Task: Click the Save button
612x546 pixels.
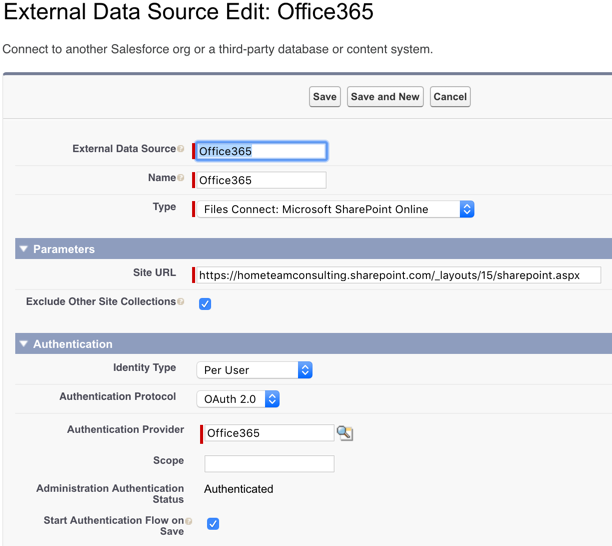Action: coord(325,96)
